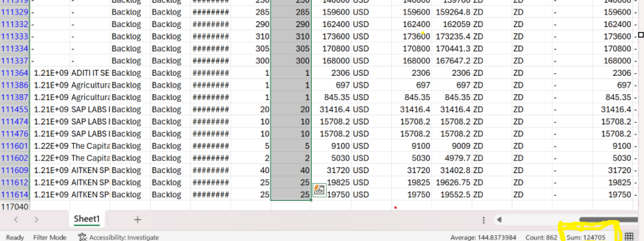Click cell with value 170441.3
This screenshot has width=644, height=241.
tap(452, 49)
